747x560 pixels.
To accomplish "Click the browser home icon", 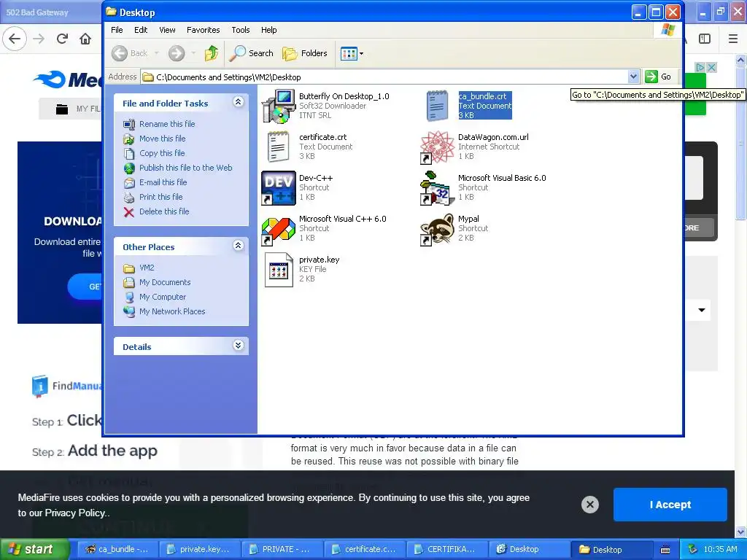I will pyautogui.click(x=85, y=39).
